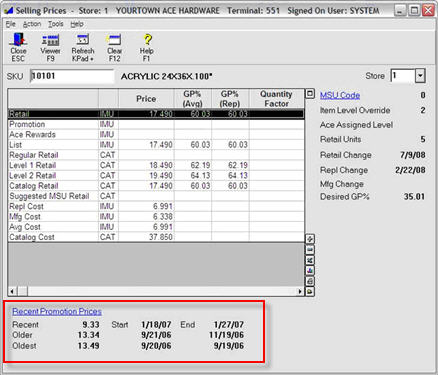Click Refresh KPad+ icon

coord(83,47)
